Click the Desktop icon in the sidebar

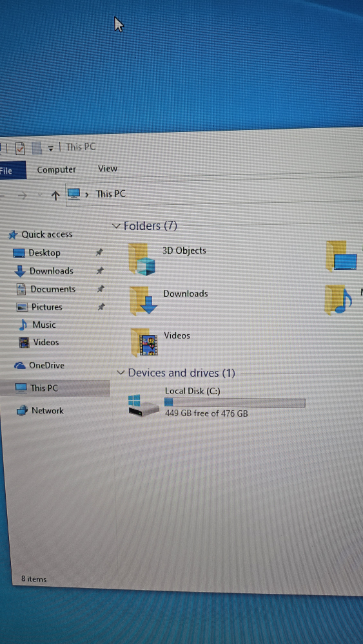[x=19, y=253]
